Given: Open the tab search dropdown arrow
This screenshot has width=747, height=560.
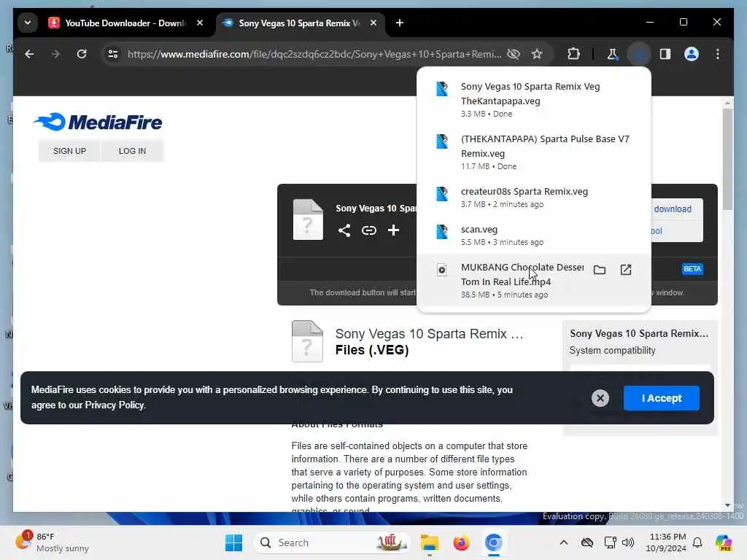Looking at the screenshot, I should (28, 23).
